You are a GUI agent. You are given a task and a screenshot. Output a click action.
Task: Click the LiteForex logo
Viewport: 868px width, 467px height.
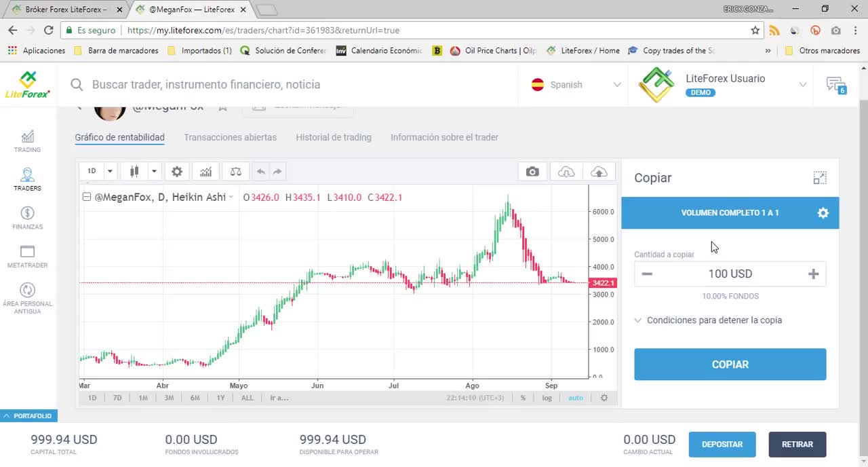[x=28, y=85]
